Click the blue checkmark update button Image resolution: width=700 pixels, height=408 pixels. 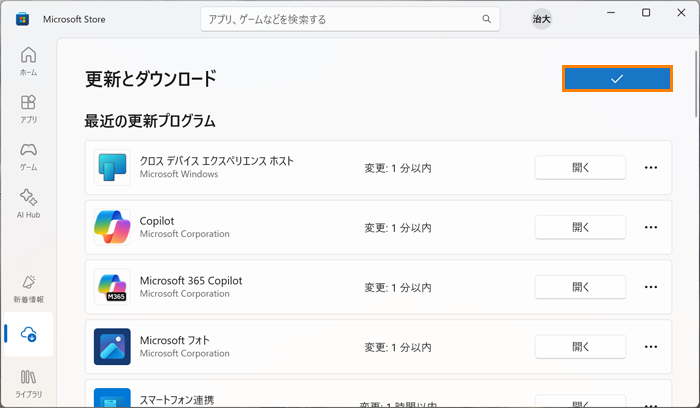(x=617, y=79)
